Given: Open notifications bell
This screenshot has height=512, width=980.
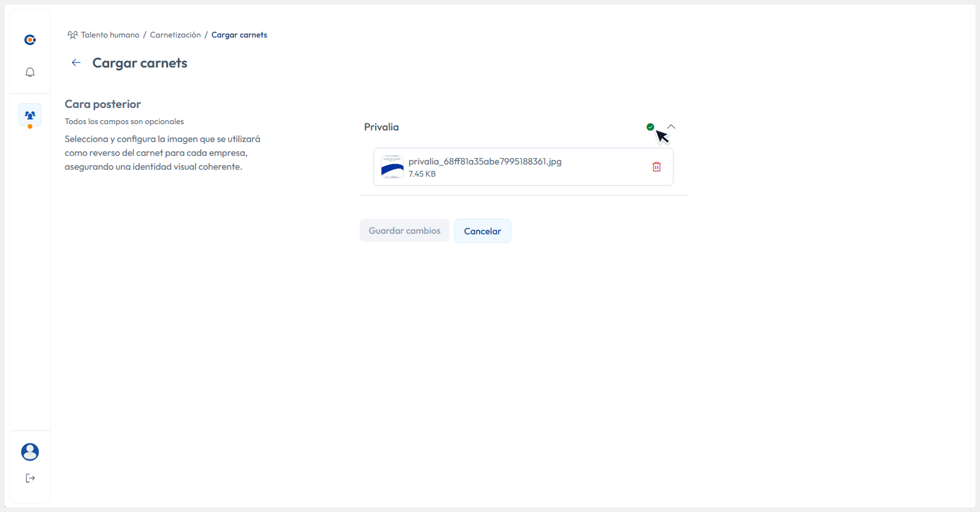Looking at the screenshot, I should point(30,72).
